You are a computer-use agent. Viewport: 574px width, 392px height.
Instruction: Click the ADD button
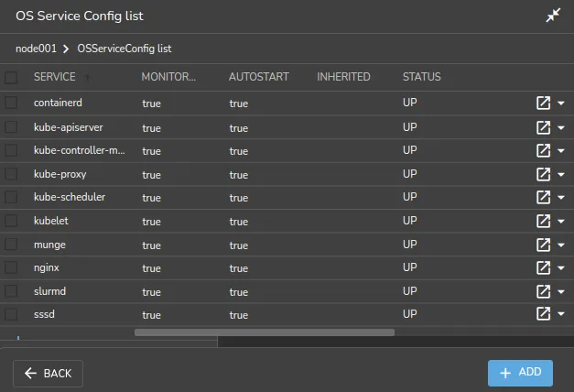[520, 373]
